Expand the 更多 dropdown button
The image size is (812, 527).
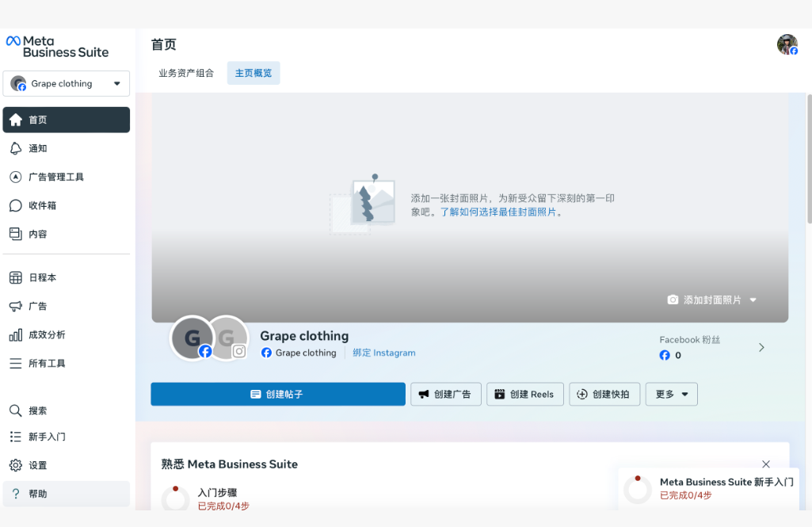click(x=671, y=395)
